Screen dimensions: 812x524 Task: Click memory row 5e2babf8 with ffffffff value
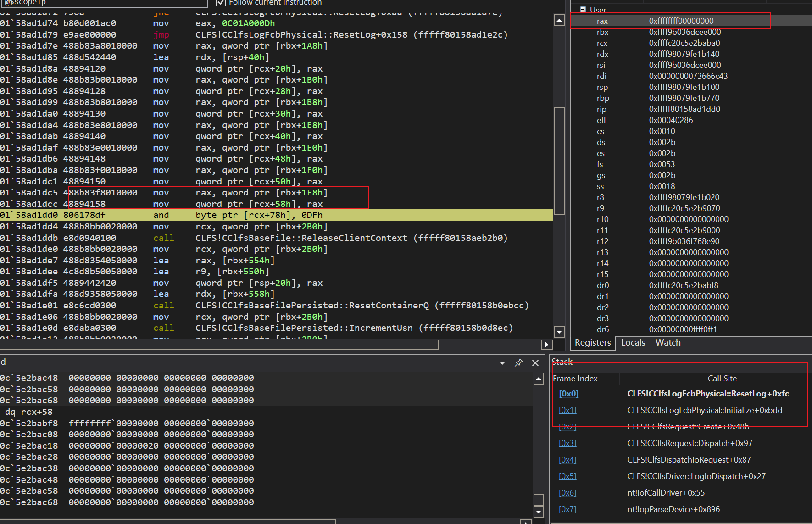click(127, 424)
